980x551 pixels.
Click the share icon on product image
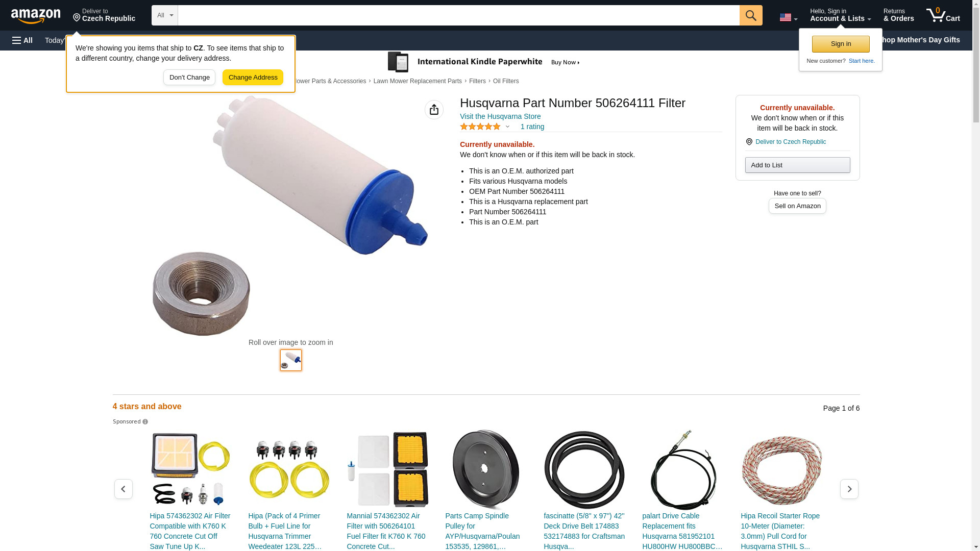[x=434, y=110]
